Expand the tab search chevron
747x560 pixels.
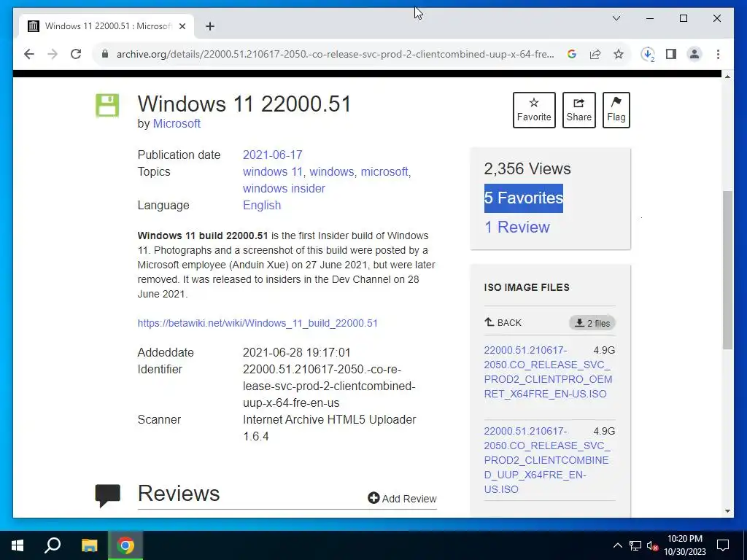[x=616, y=18]
